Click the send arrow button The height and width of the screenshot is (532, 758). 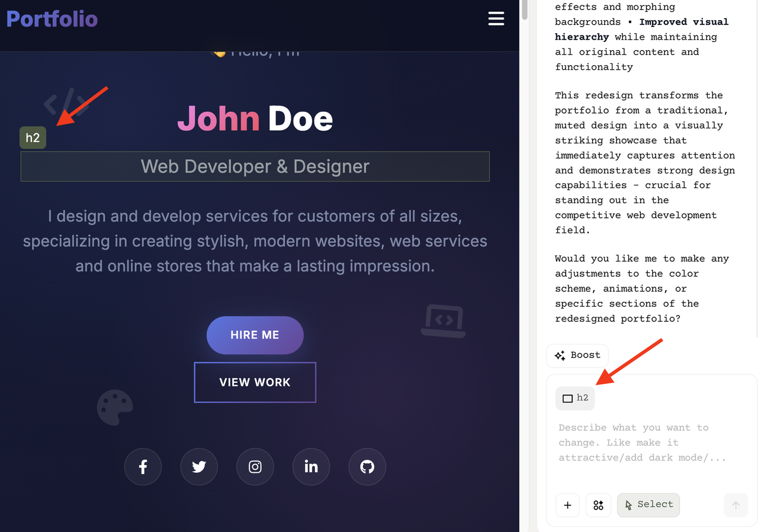[x=736, y=505]
